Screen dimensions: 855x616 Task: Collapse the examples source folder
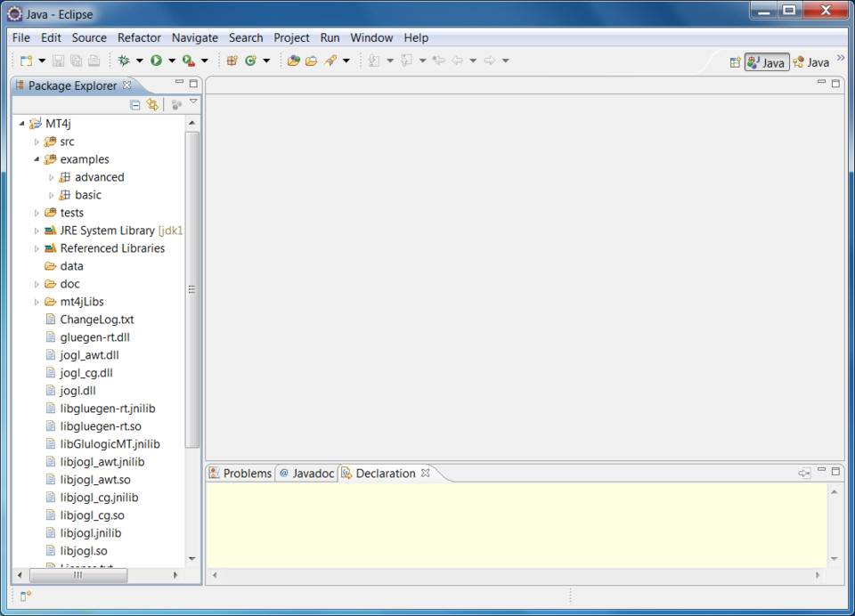[37, 159]
